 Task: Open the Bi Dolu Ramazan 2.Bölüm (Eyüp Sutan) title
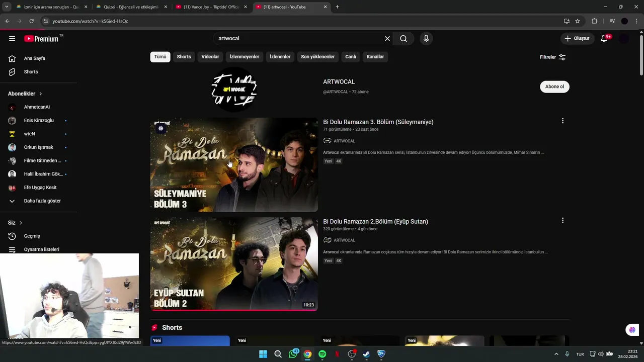coord(375,221)
